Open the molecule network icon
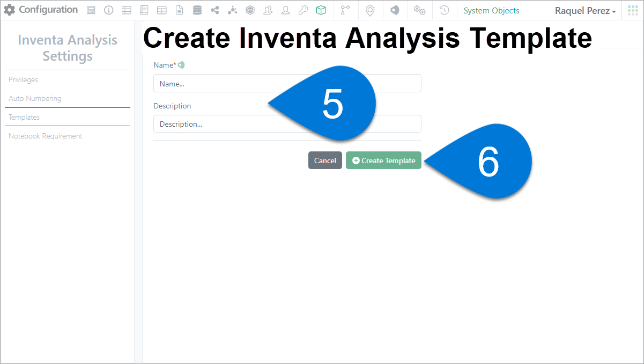The image size is (644, 364). [232, 10]
